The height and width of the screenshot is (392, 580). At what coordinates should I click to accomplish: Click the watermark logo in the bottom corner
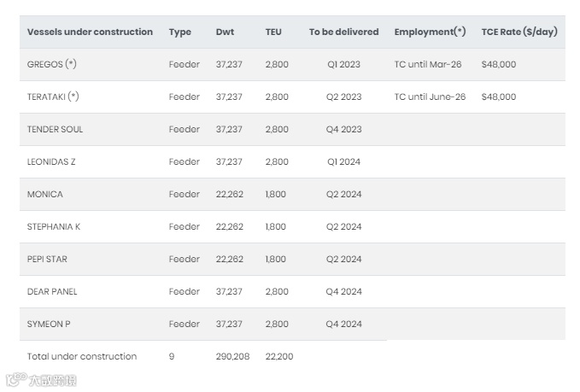(x=42, y=380)
